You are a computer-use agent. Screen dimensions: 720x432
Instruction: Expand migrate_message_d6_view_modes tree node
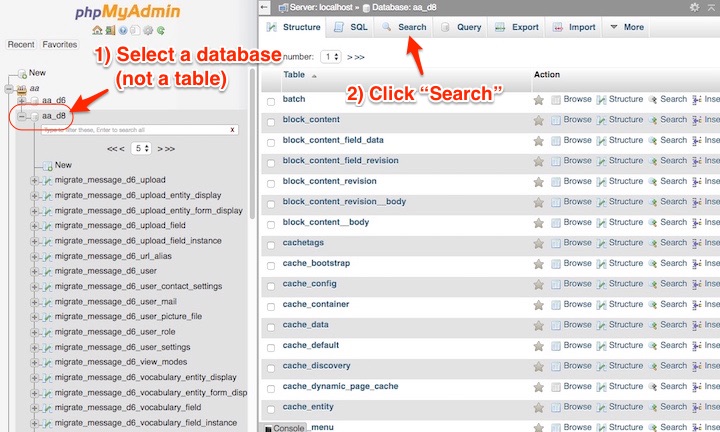coord(34,363)
